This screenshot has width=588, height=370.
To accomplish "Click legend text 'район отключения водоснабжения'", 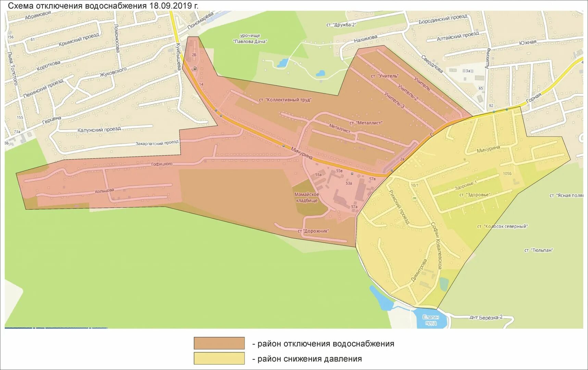I will point(326,344).
